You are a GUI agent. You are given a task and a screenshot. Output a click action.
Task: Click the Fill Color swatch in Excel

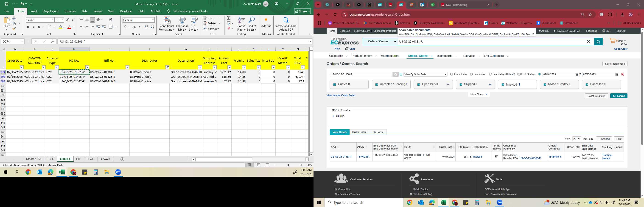tap(60, 27)
